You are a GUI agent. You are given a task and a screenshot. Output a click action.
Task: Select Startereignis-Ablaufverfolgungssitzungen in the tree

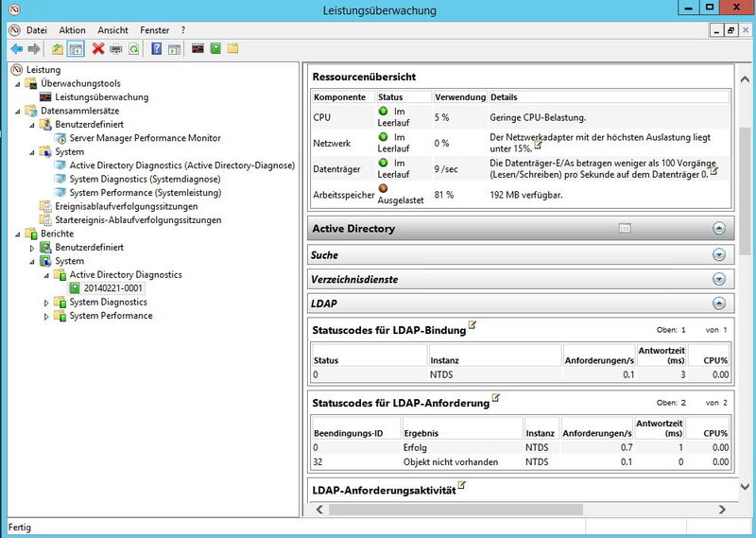click(138, 220)
